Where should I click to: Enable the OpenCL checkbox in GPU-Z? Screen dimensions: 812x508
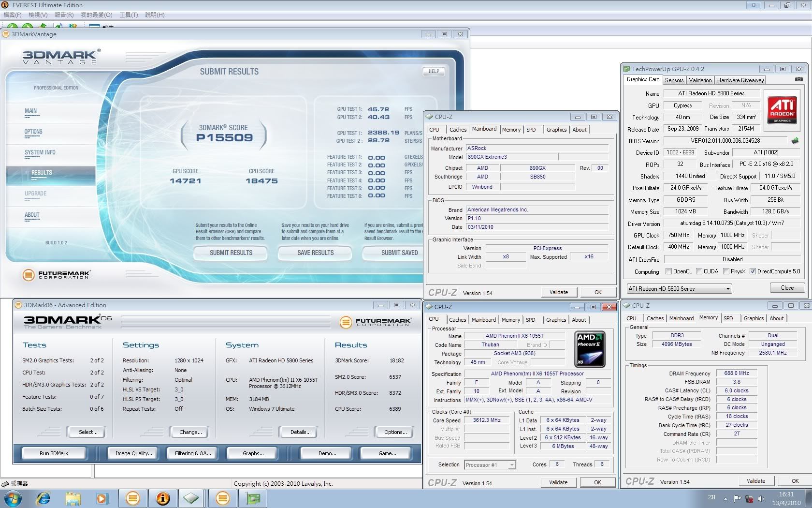668,271
